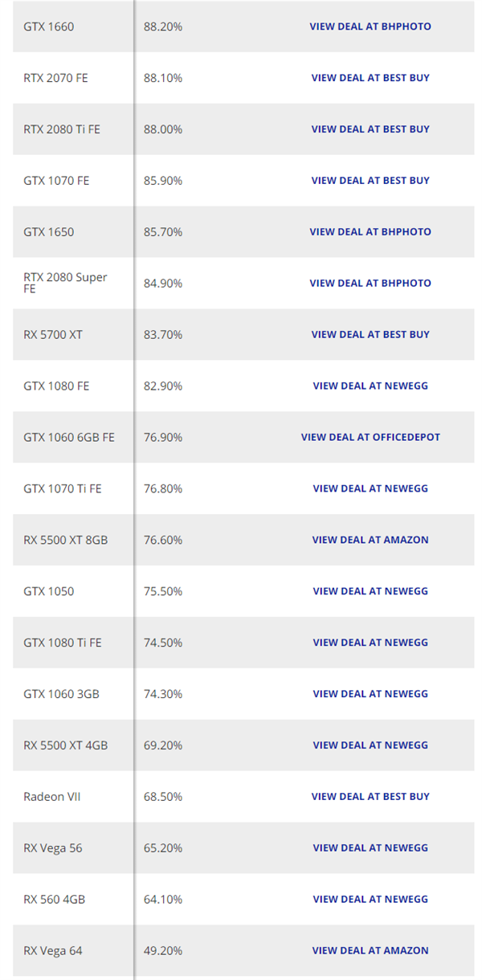Open GTX 1070 Ti FE Newegg deal

point(370,488)
